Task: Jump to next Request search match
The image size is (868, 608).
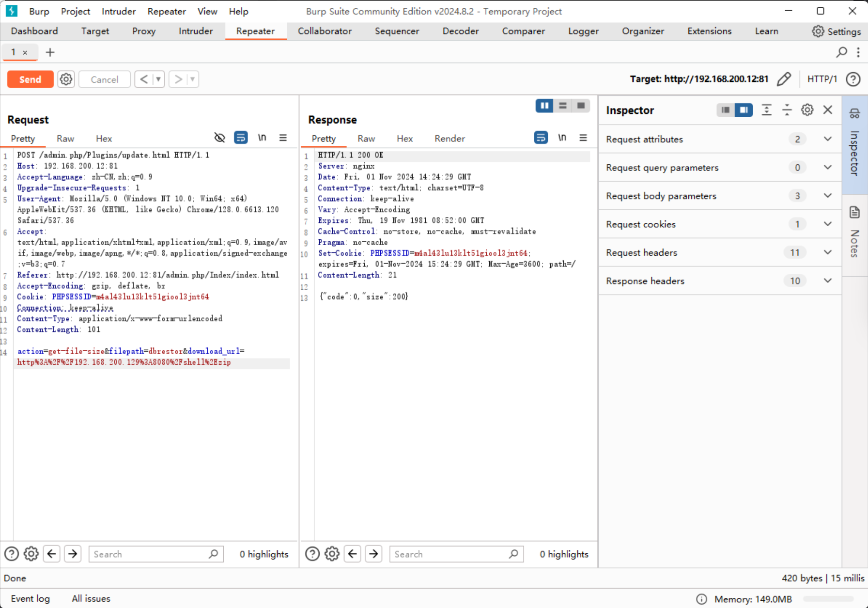Action: coord(73,554)
